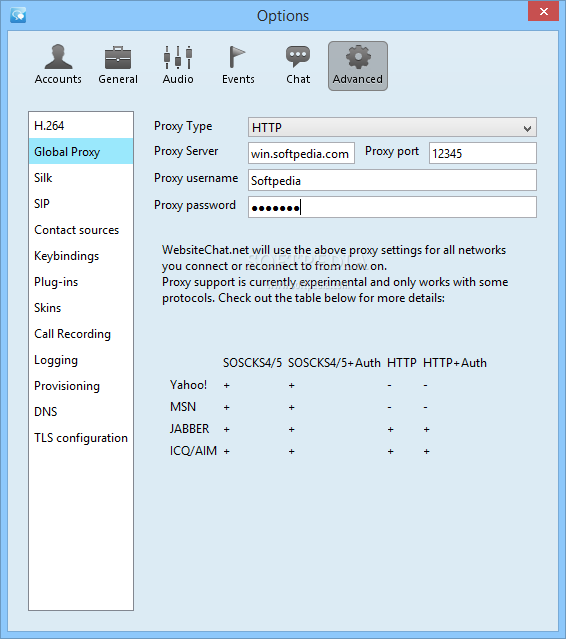The height and width of the screenshot is (639, 566).
Task: Open Logging settings
Action: (x=81, y=360)
